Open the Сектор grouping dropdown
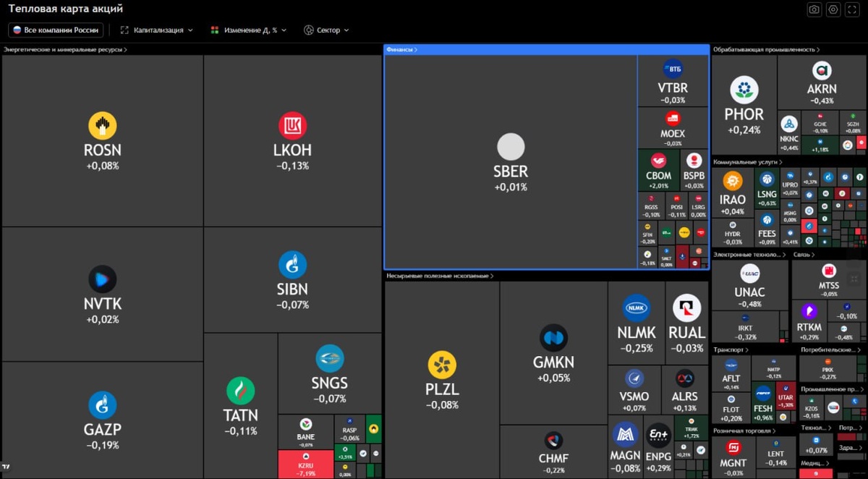Viewport: 868px width, 479px height. click(x=326, y=30)
